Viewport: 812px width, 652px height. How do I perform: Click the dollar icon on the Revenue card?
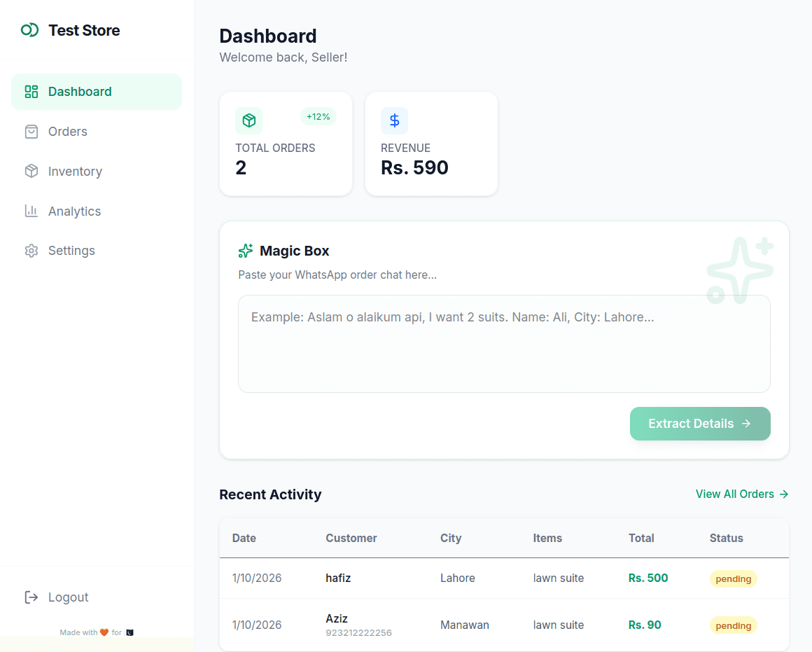click(x=394, y=120)
